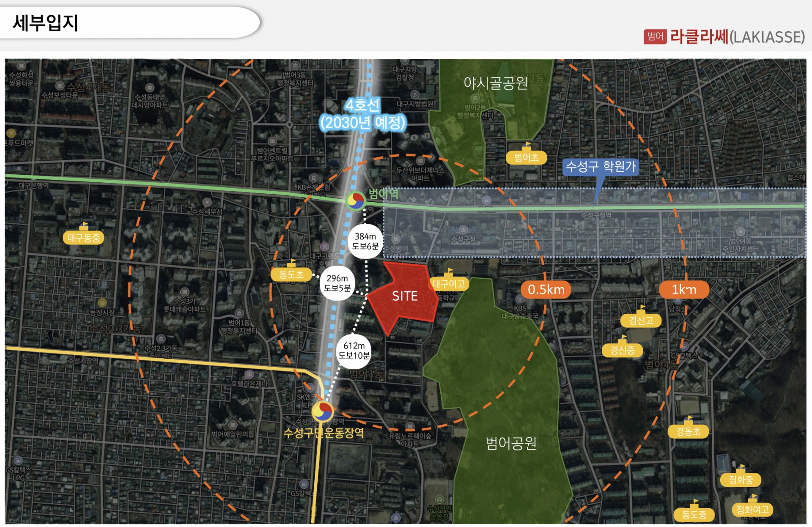Image resolution: width=812 pixels, height=527 pixels.
Task: Click the 수성세무서 map label
Action: tap(207, 211)
